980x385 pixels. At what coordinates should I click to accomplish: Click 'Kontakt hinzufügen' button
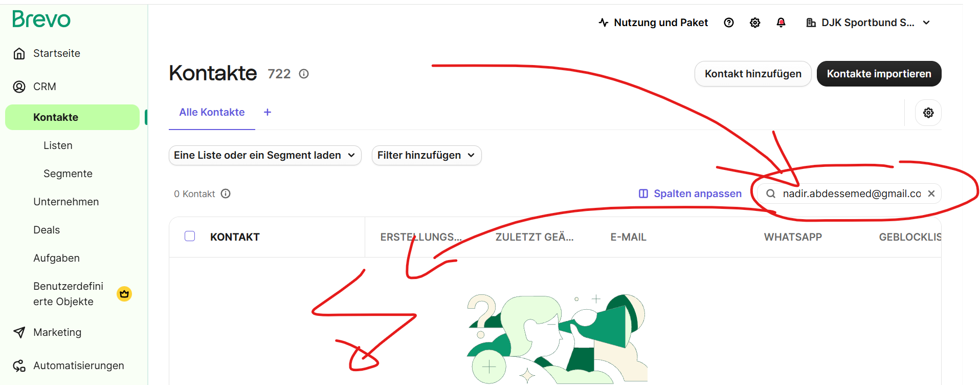[752, 74]
